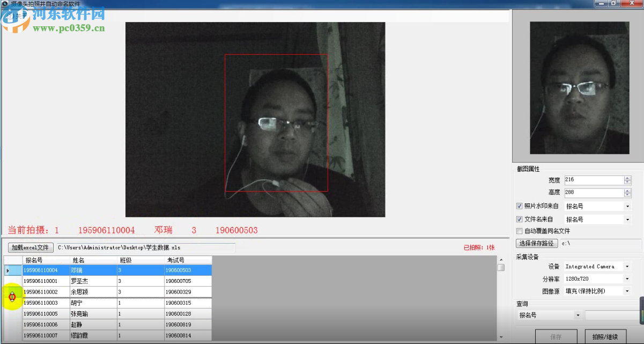This screenshot has width=644, height=344.
Task: Sort by the 班级 column header
Action: pyautogui.click(x=141, y=260)
